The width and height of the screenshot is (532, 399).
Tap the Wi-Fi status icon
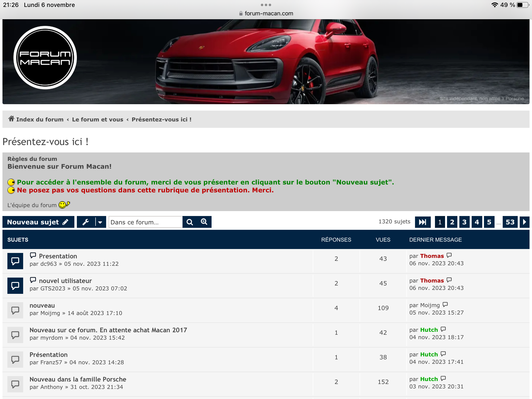tap(495, 5)
